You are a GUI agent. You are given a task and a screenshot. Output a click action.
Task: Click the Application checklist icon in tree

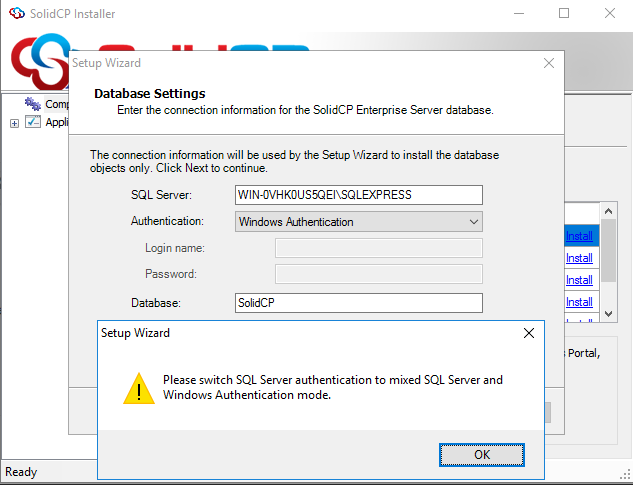(x=33, y=122)
